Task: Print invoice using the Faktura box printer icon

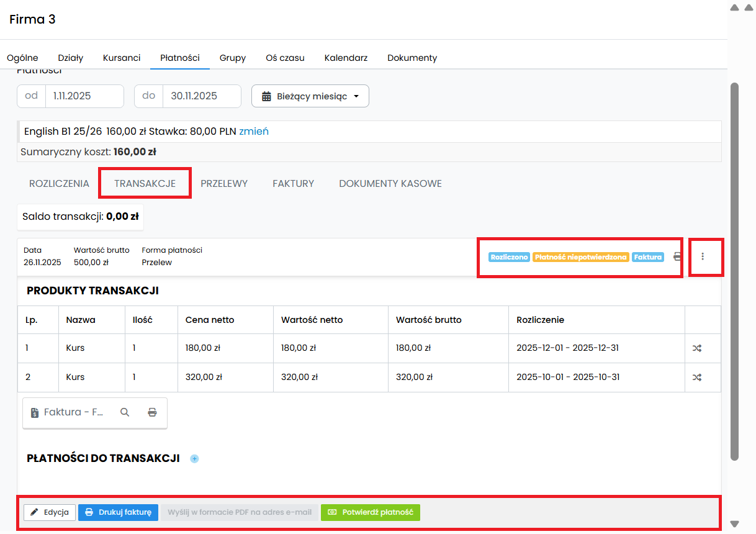Action: 152,412
